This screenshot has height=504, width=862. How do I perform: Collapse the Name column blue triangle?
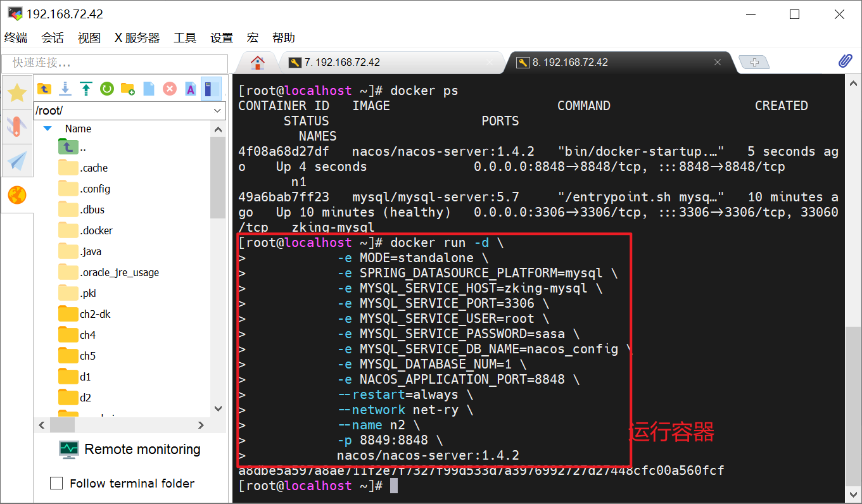pos(48,129)
